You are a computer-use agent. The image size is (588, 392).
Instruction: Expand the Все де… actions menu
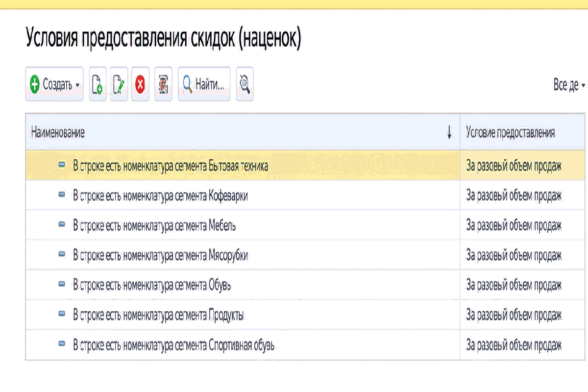tap(569, 85)
